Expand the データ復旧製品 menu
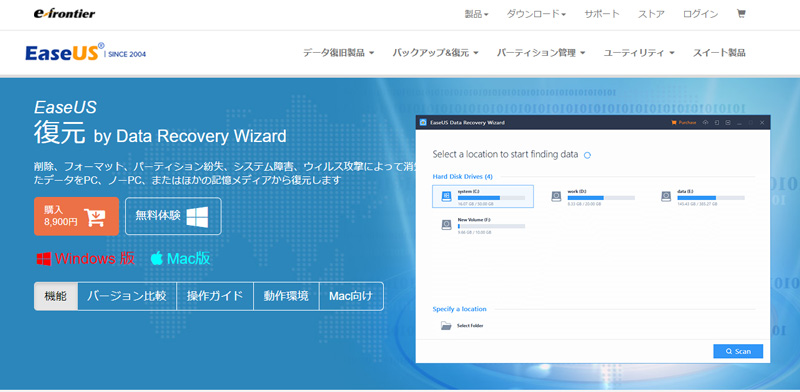 [338, 53]
